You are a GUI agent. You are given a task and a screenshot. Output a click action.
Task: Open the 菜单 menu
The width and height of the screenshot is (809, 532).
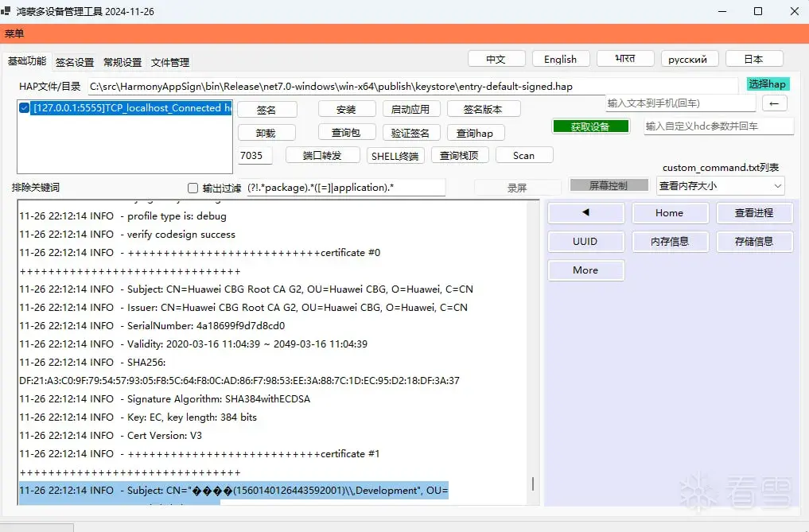[x=14, y=33]
